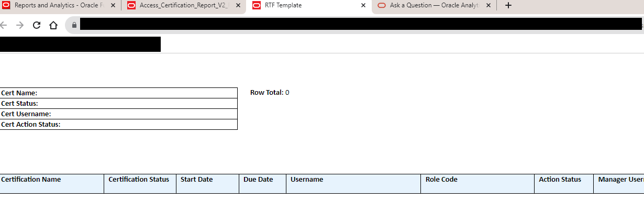644x222 pixels.
Task: Click the Oracle favicon on RTF Template tab
Action: click(257, 5)
